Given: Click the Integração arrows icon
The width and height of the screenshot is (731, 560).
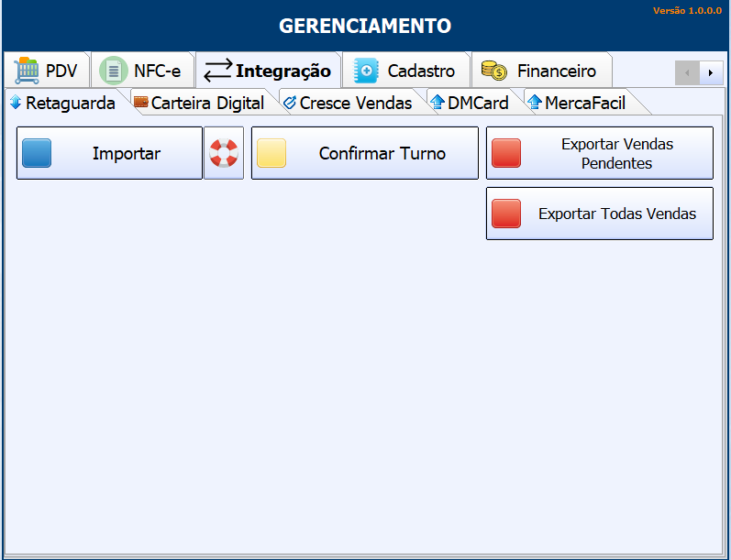Looking at the screenshot, I should [x=217, y=71].
